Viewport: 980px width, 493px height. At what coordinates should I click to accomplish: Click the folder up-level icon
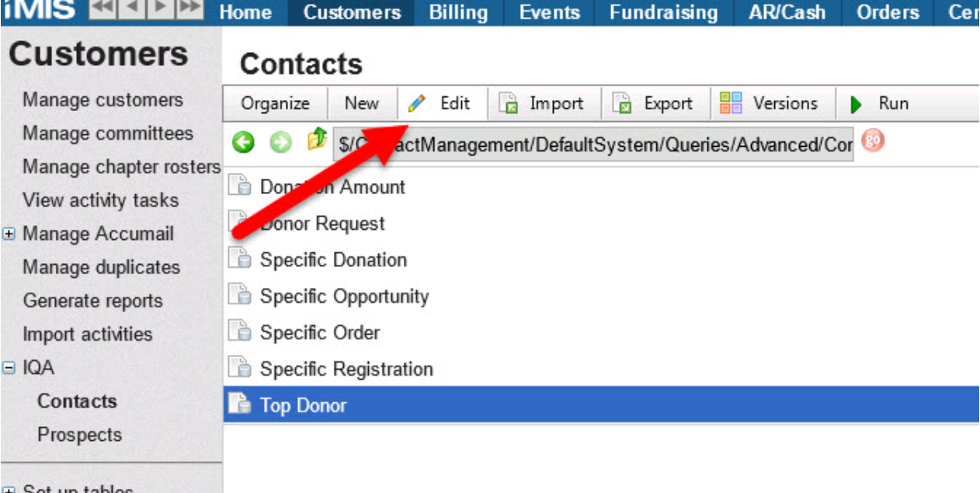317,141
